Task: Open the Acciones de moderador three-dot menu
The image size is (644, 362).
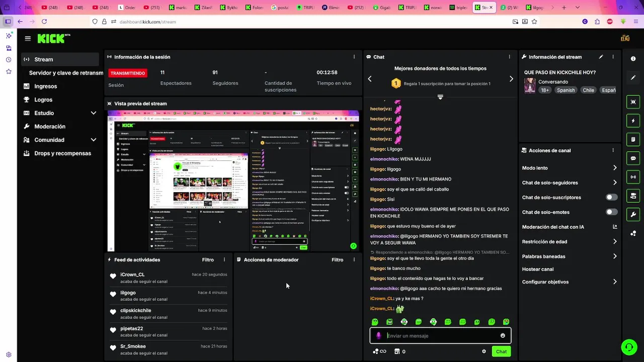Action: click(354, 260)
